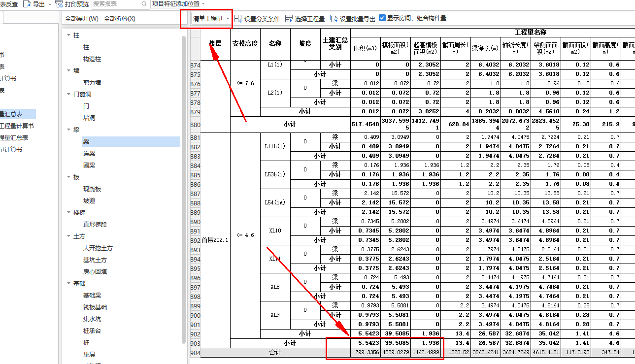Open 项目特征添加位置 dropdown
The height and width of the screenshot is (364, 635).
click(179, 4)
